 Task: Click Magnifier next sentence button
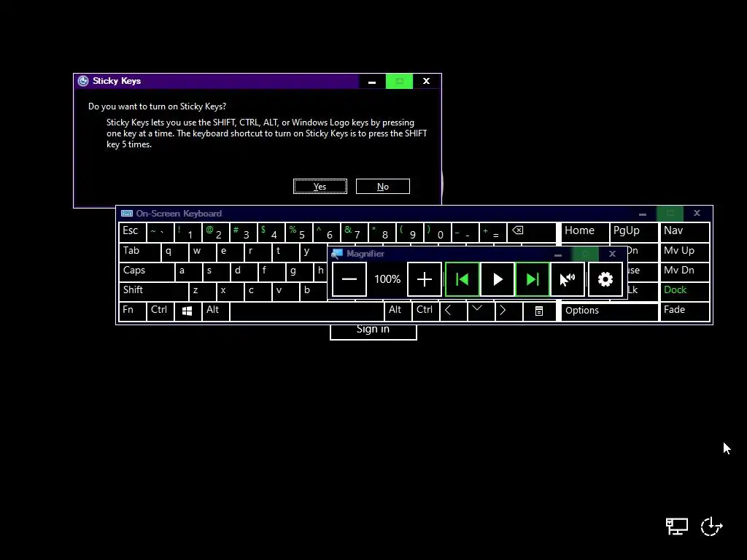click(532, 279)
